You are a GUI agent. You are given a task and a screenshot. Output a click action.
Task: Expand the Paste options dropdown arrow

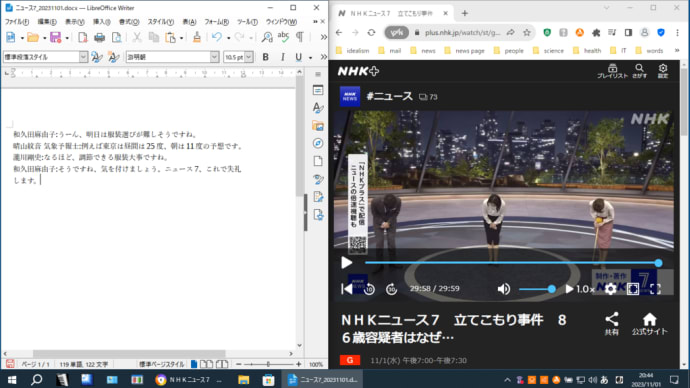point(181,38)
